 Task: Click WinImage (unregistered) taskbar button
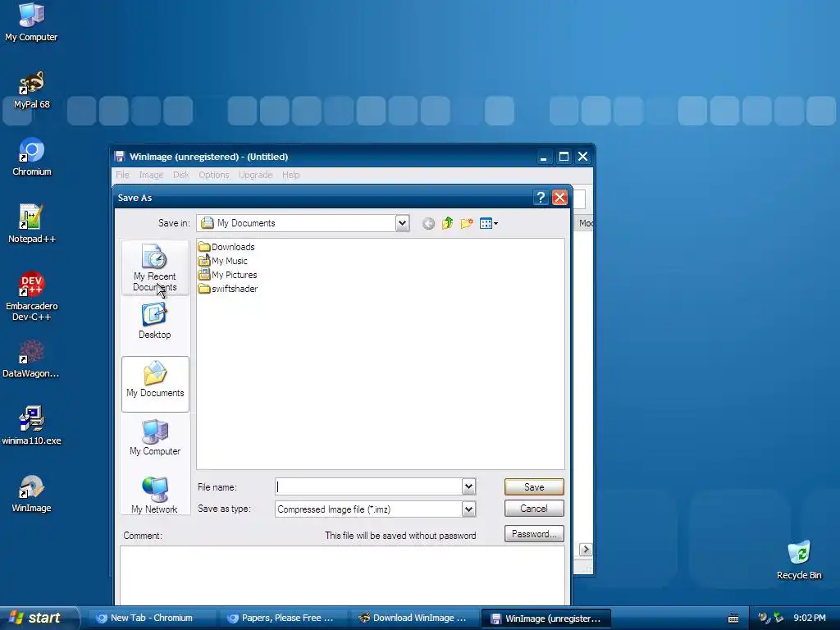[546, 619]
